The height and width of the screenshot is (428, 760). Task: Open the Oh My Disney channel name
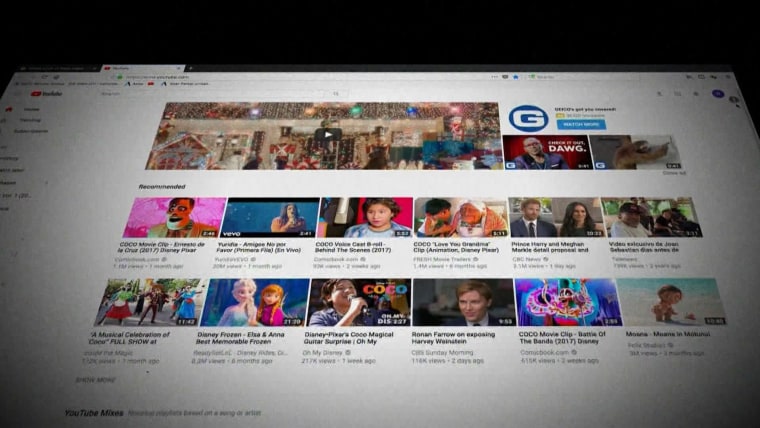point(322,352)
